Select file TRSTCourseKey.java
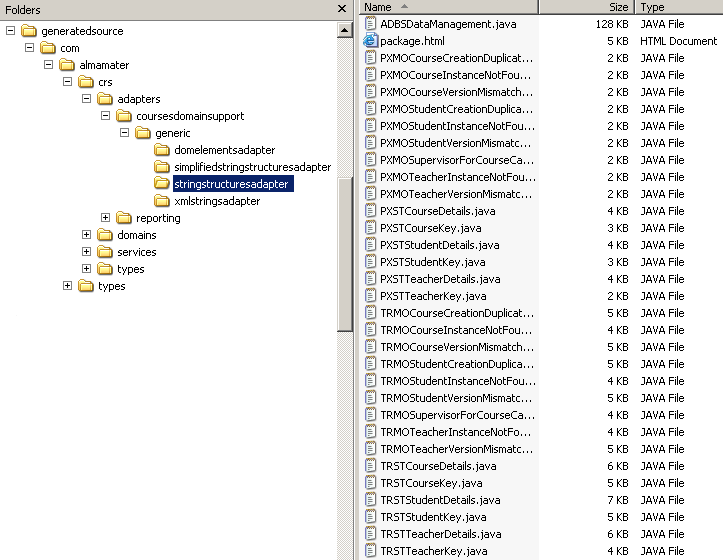The width and height of the screenshot is (723, 560). [x=431, y=483]
